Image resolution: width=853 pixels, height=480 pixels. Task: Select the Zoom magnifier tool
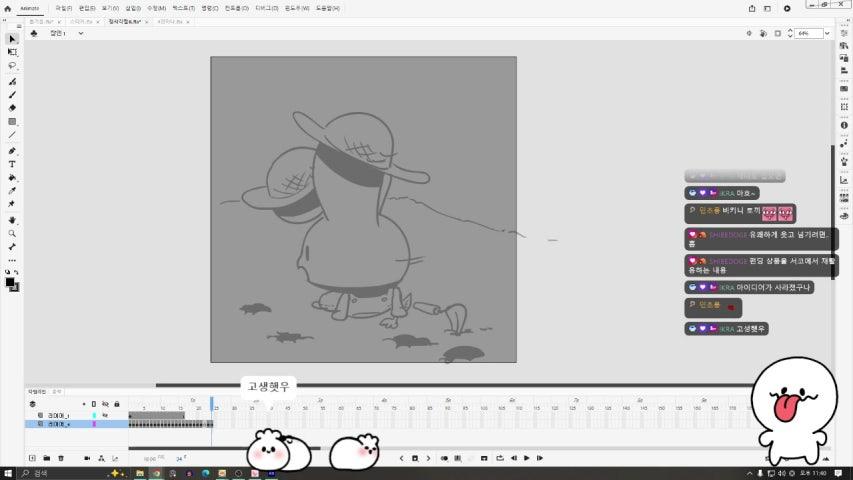[x=12, y=233]
